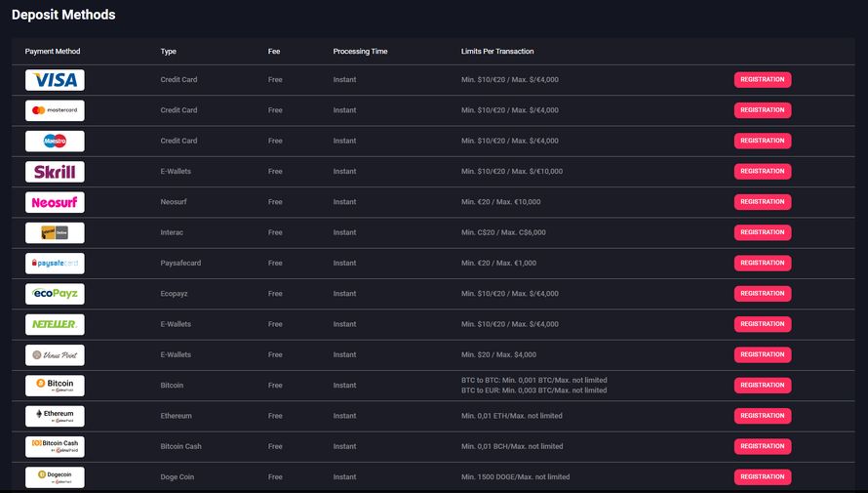Click Registration button in Paysafecard row
Image resolution: width=868 pixels, height=493 pixels.
(x=763, y=264)
